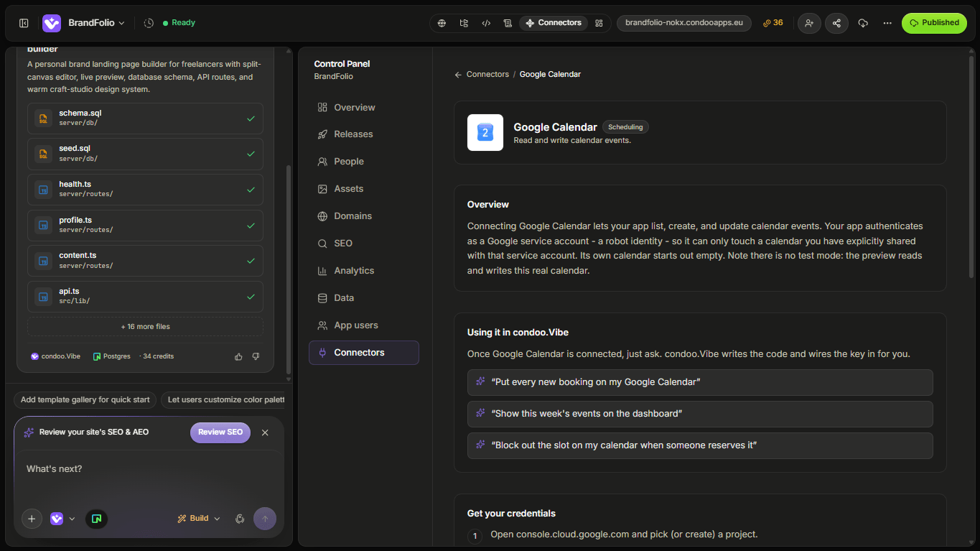Viewport: 980px width, 551px height.
Task: Click the Review SEO button
Action: 220,432
